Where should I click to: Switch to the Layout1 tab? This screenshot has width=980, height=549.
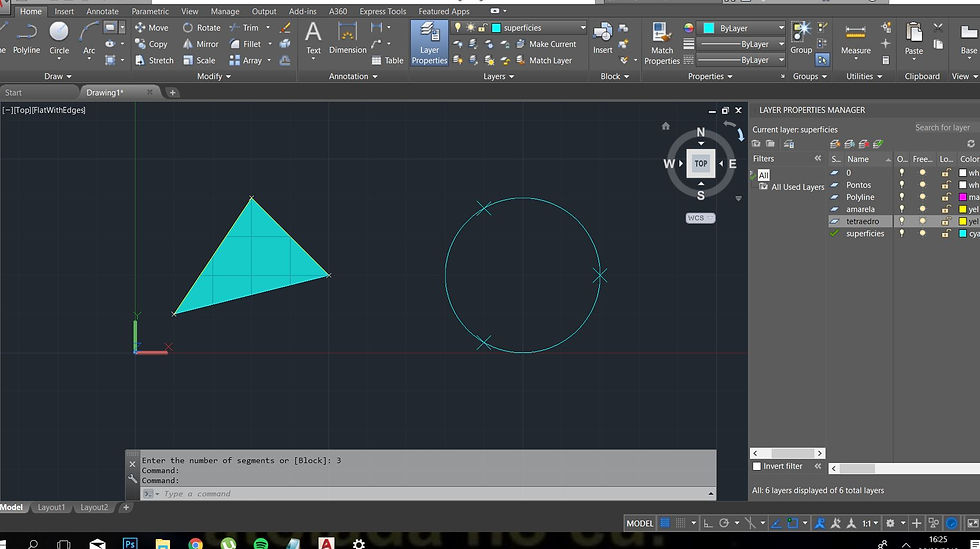[51, 507]
